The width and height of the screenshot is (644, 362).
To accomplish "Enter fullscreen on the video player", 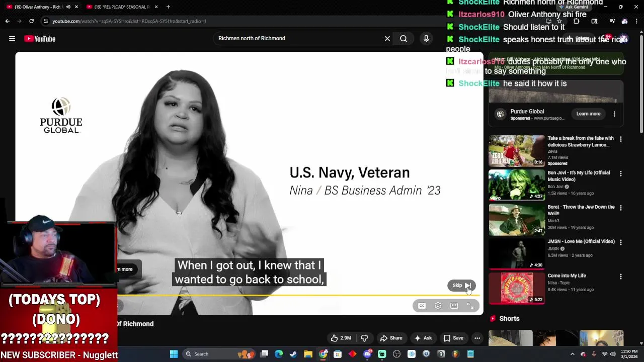I will point(470,306).
